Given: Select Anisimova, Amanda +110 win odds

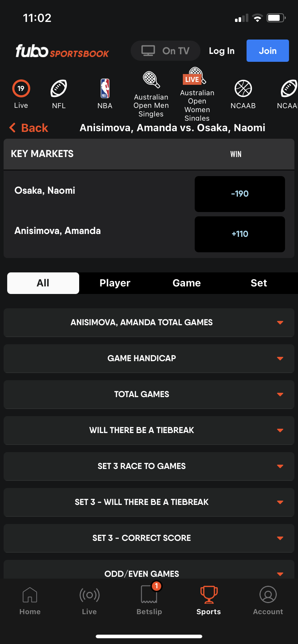Looking at the screenshot, I should pyautogui.click(x=240, y=234).
